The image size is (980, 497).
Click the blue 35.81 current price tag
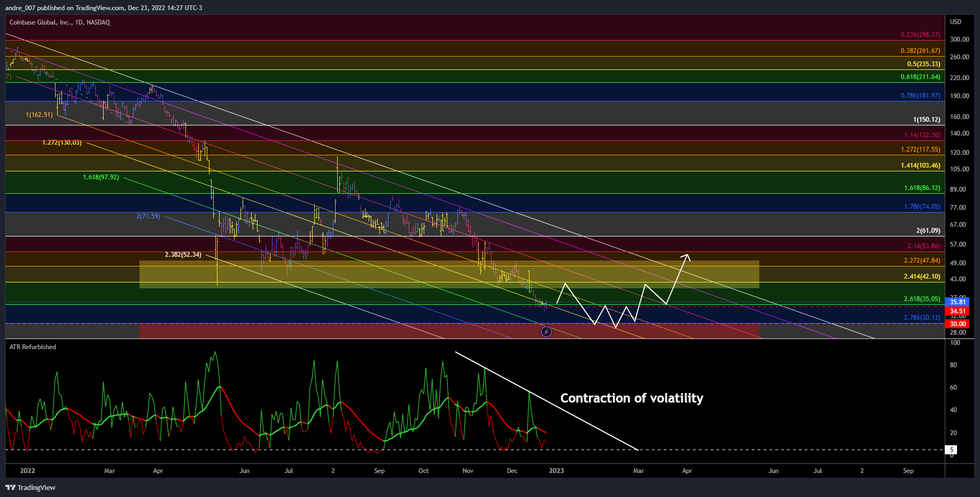click(x=958, y=302)
